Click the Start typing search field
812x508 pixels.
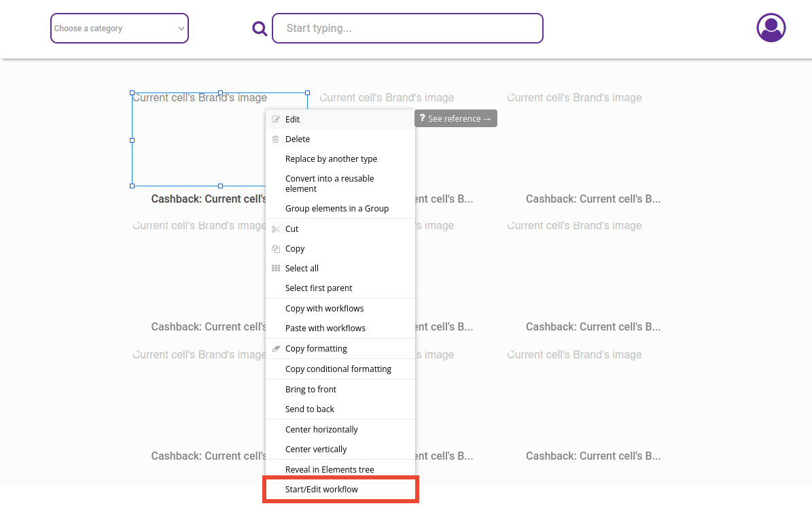(x=408, y=28)
